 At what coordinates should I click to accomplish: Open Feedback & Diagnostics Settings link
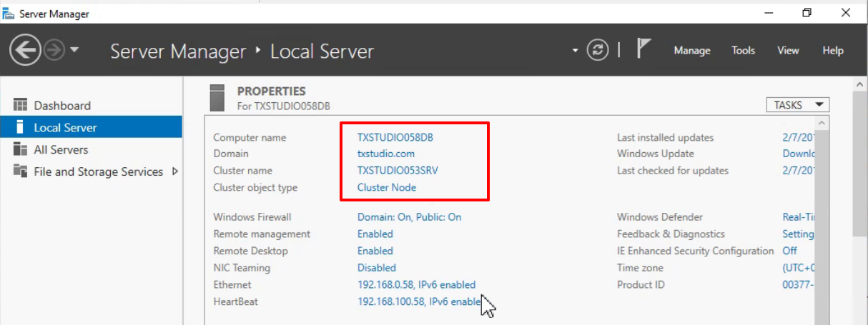tap(798, 234)
